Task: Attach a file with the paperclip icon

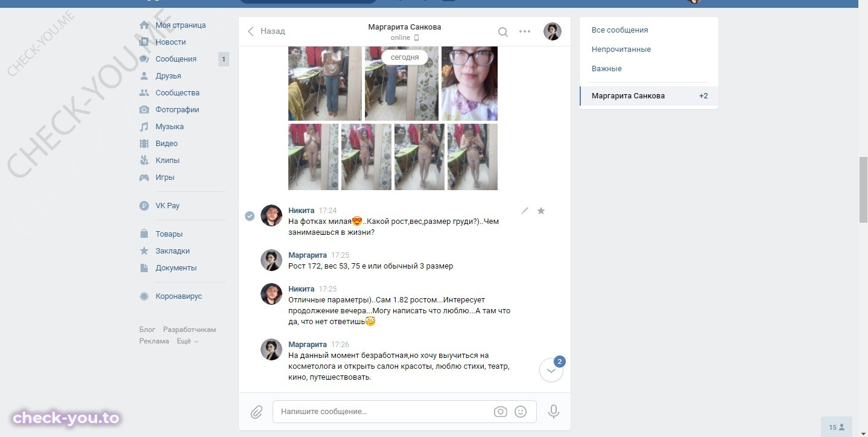Action: [256, 412]
